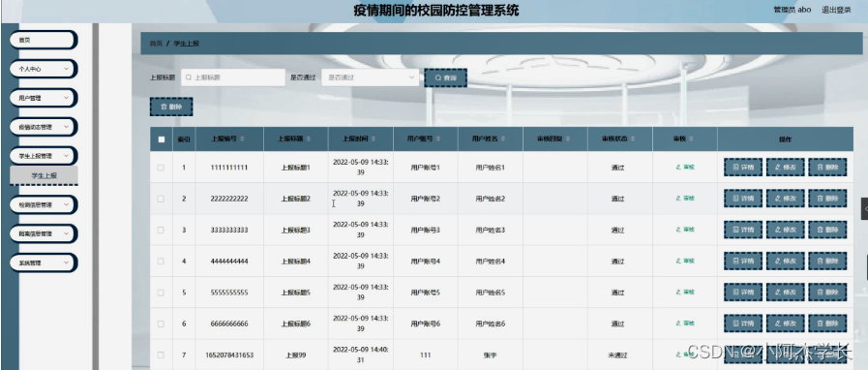Check the checkbox for row 1
Screen dimensions: 868x370
click(x=161, y=168)
